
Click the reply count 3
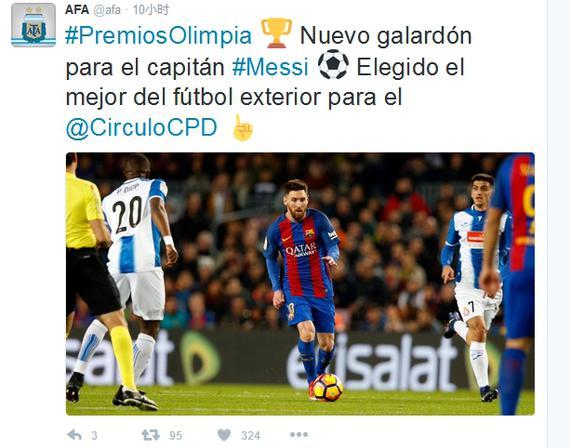94,435
